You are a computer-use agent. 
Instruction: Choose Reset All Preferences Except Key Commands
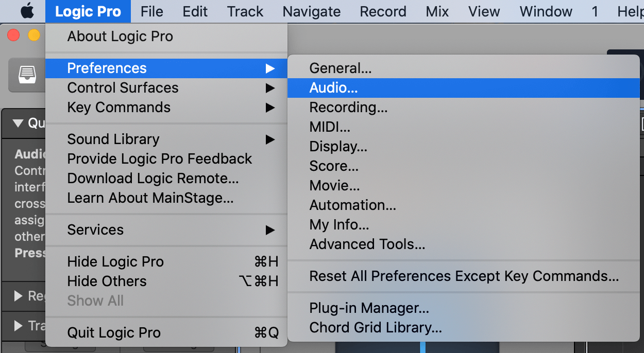(x=464, y=276)
